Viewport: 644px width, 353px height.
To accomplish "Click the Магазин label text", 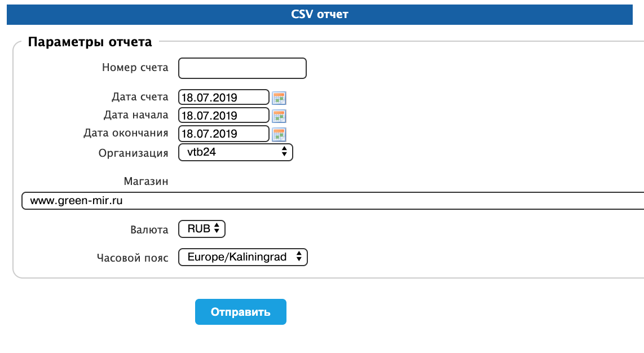I will [145, 181].
